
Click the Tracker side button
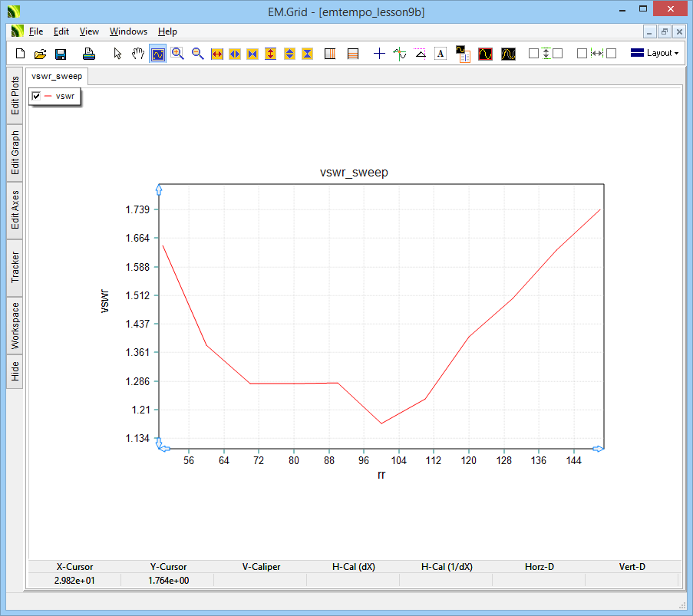15,268
